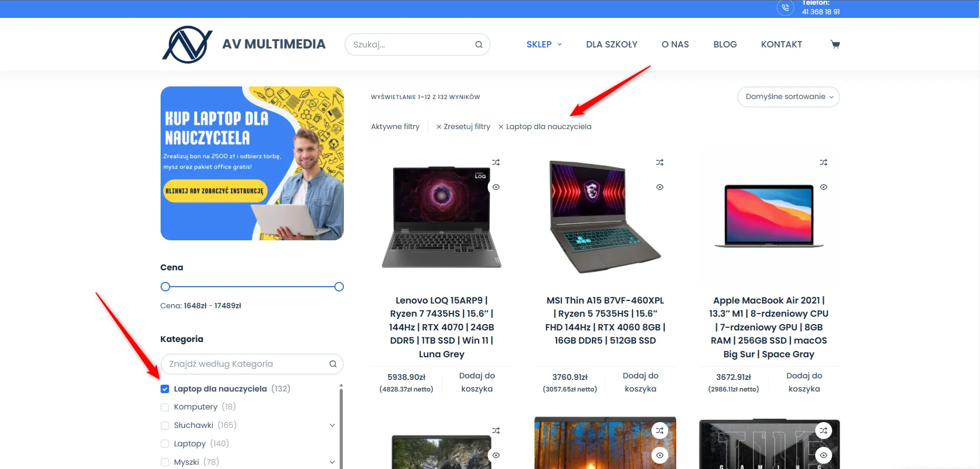Click the phone icon in the top bar

[x=785, y=7]
